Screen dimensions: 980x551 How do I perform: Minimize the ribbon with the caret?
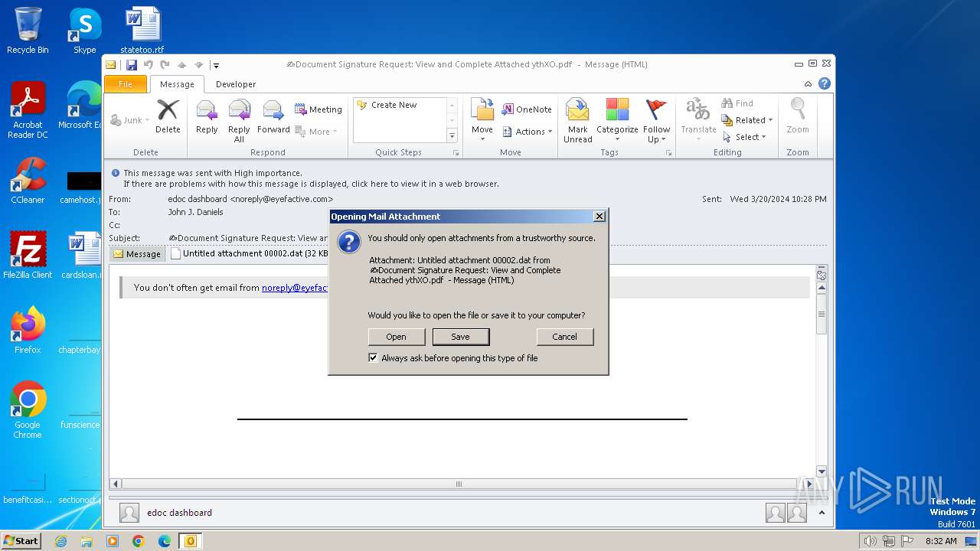click(x=808, y=84)
